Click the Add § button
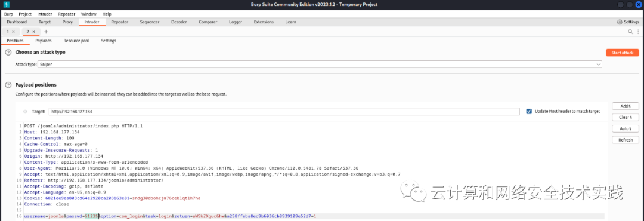 click(626, 106)
